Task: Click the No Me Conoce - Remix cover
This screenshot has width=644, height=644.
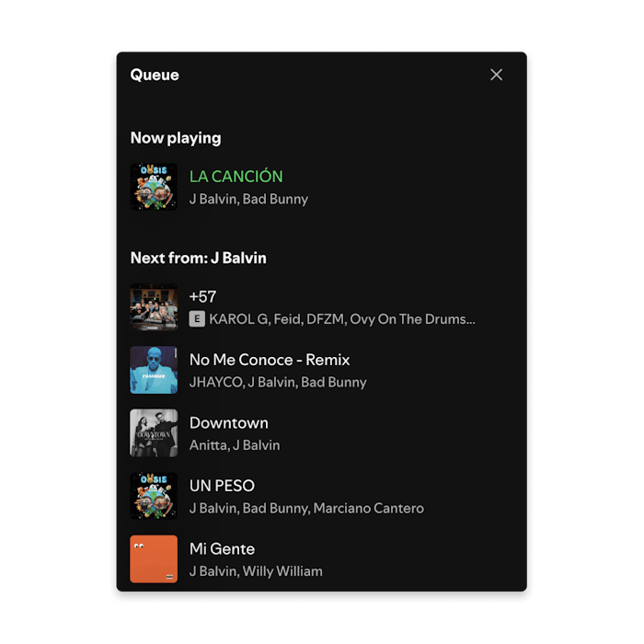Action: coord(154,370)
